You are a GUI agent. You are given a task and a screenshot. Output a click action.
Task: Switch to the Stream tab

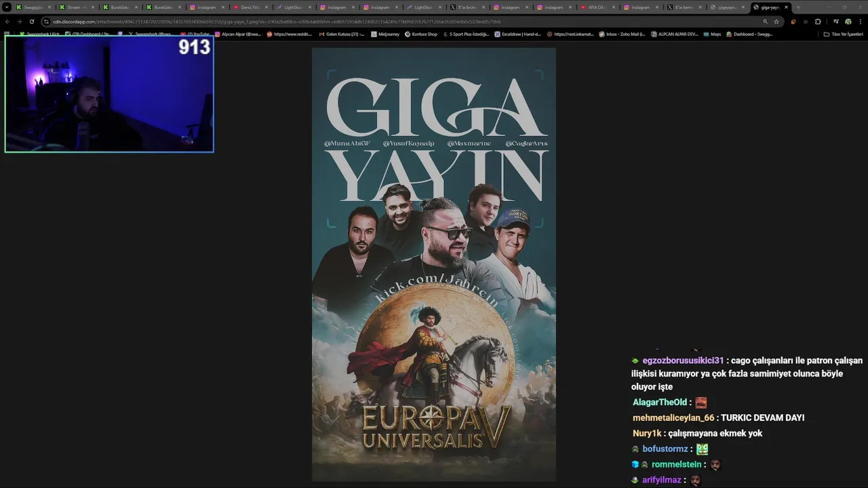coord(77,7)
